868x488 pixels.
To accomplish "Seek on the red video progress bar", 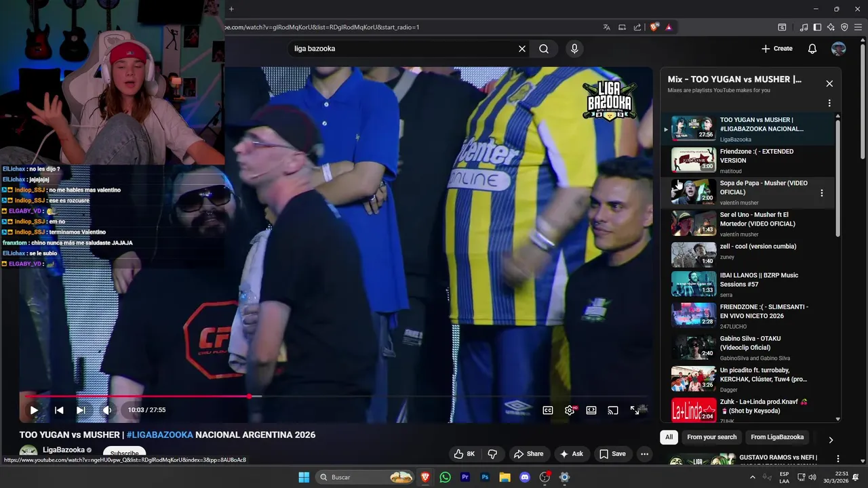I will pyautogui.click(x=336, y=396).
